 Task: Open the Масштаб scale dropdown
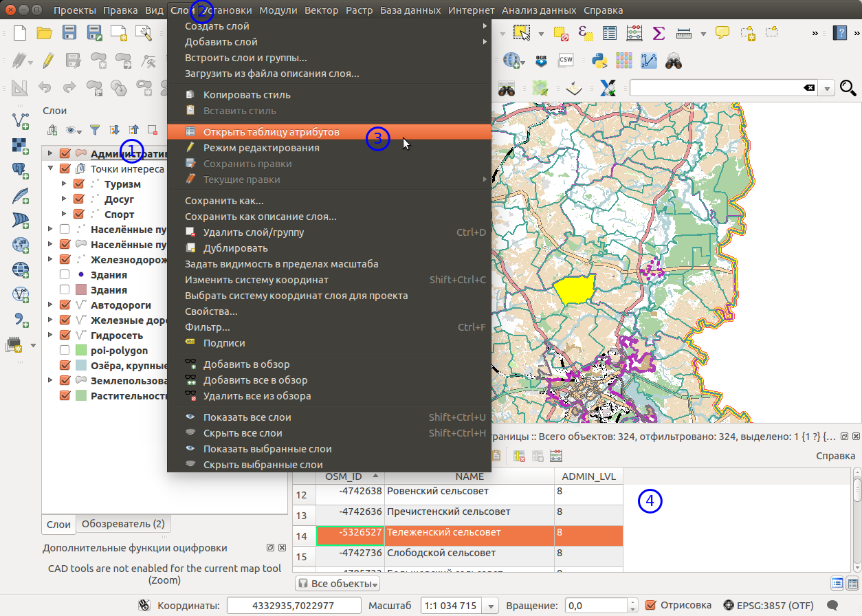(x=491, y=606)
